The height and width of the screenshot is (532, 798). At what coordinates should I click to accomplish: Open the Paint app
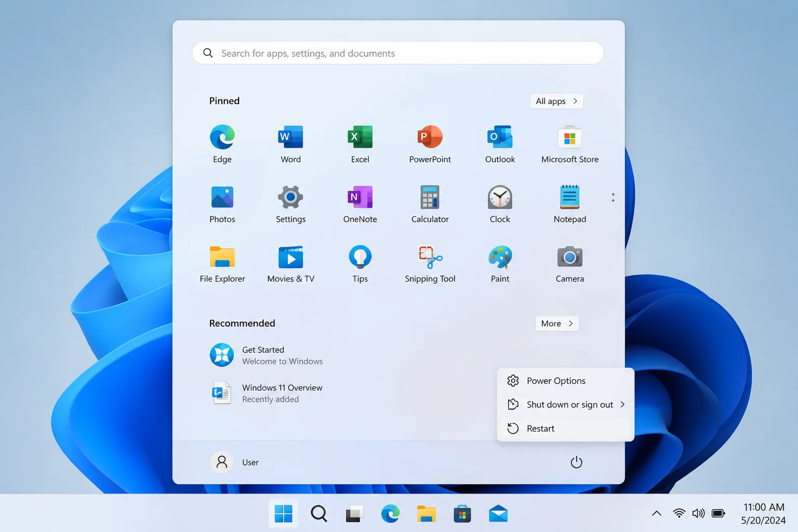pos(500,264)
